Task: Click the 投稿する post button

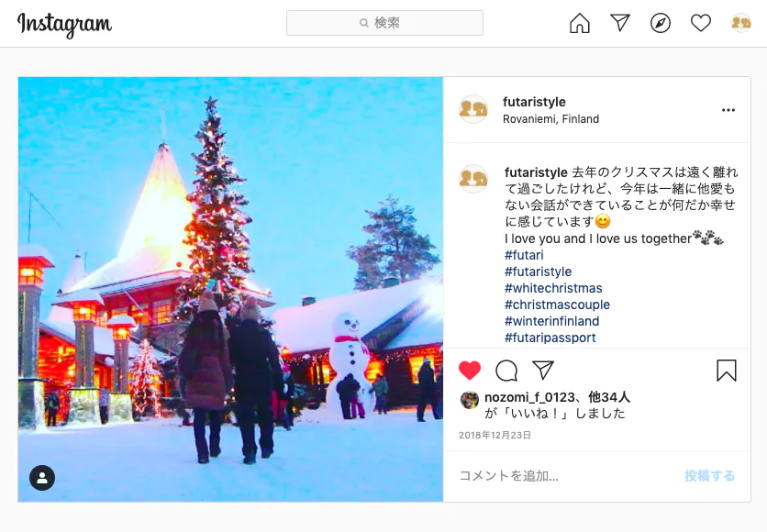Action: pos(709,476)
